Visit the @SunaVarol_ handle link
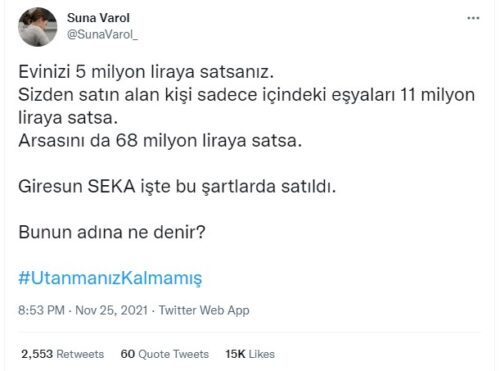The width and height of the screenshot is (500, 371). (102, 34)
